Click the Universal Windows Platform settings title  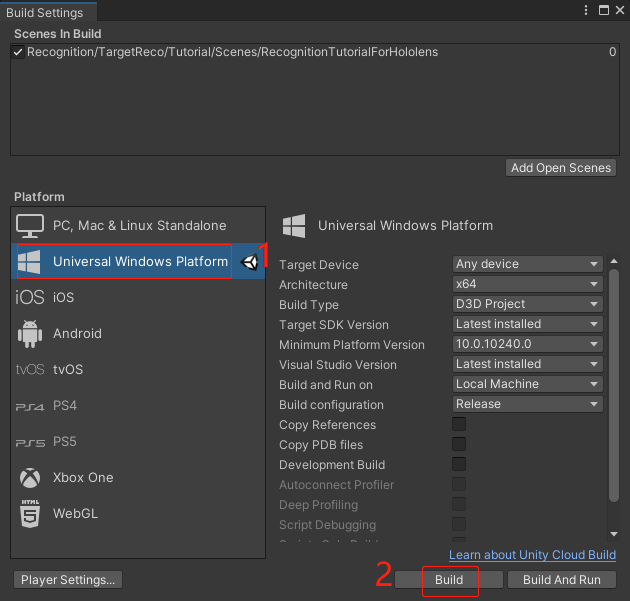click(405, 225)
